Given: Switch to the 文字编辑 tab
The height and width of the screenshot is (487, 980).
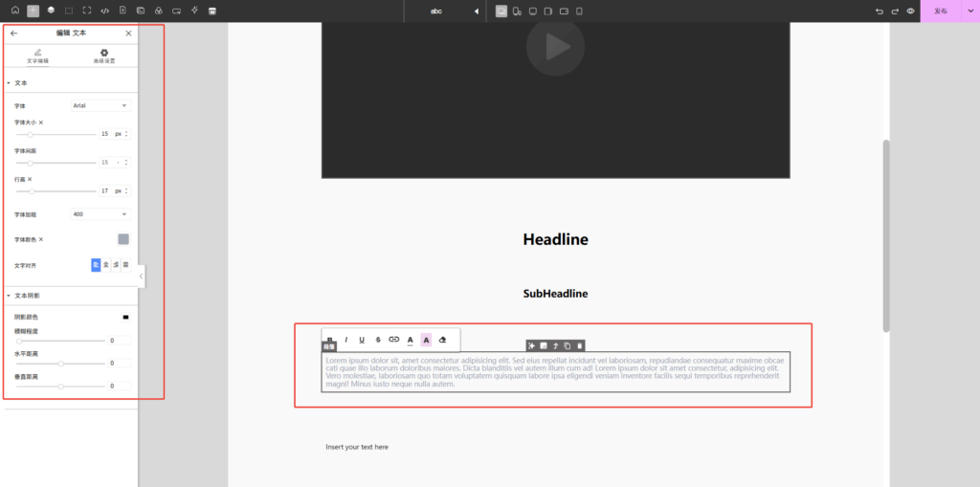Looking at the screenshot, I should [x=37, y=55].
